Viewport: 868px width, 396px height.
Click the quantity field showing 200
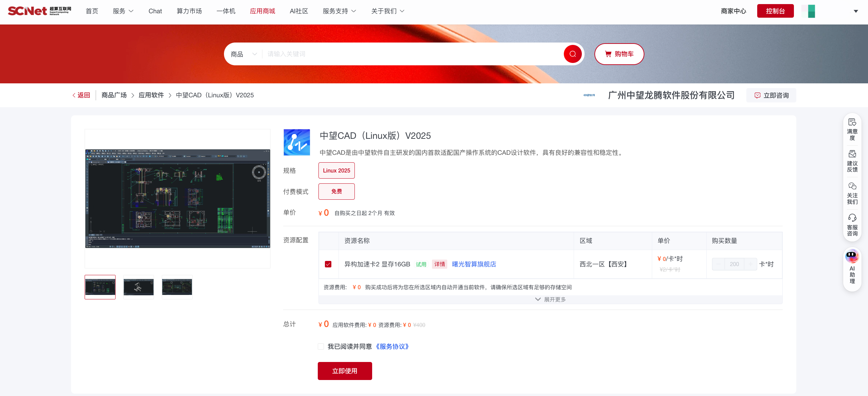(734, 264)
